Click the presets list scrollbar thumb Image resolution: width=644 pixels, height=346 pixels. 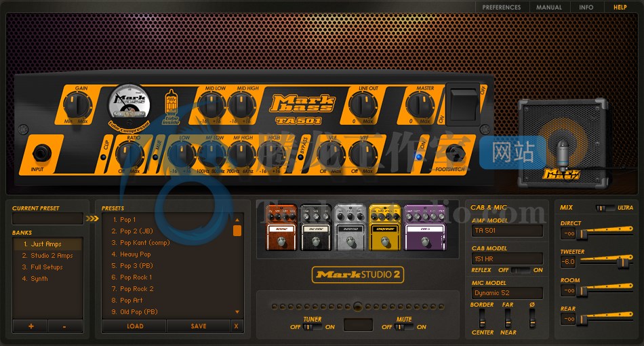pos(237,231)
